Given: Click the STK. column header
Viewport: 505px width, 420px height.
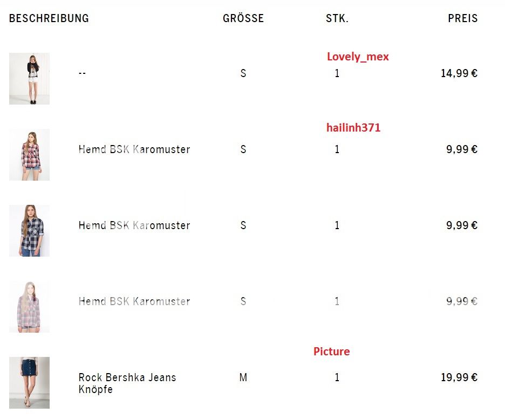Looking at the screenshot, I should pyautogui.click(x=337, y=18).
